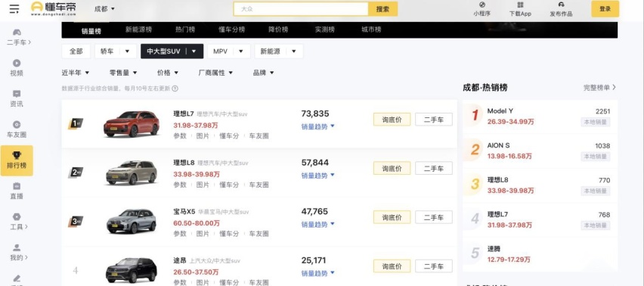Open the 理想L8 car thumbnail
Image resolution: width=644 pixels, height=286 pixels.
pos(131,173)
